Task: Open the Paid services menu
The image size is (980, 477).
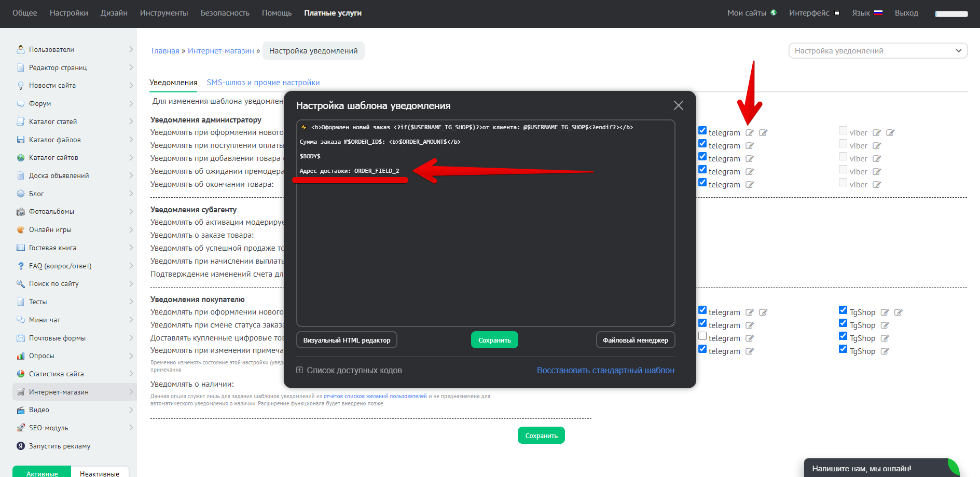Action: (333, 13)
